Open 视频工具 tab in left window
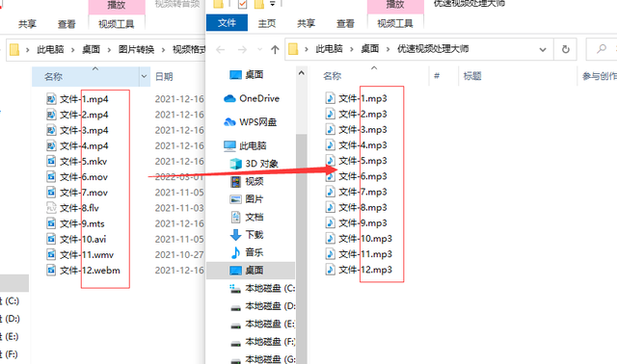This screenshot has height=364, width=617. tap(116, 24)
